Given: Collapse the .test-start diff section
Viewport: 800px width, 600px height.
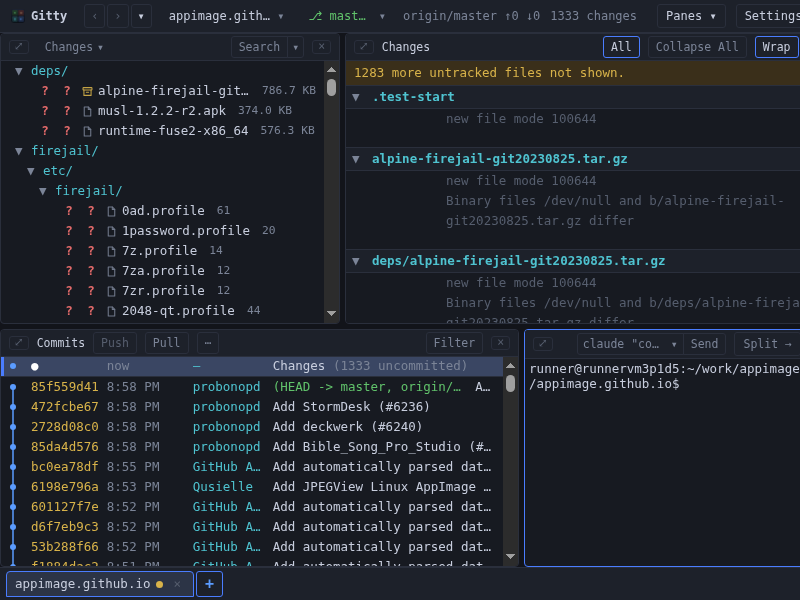Looking at the screenshot, I should (356, 97).
